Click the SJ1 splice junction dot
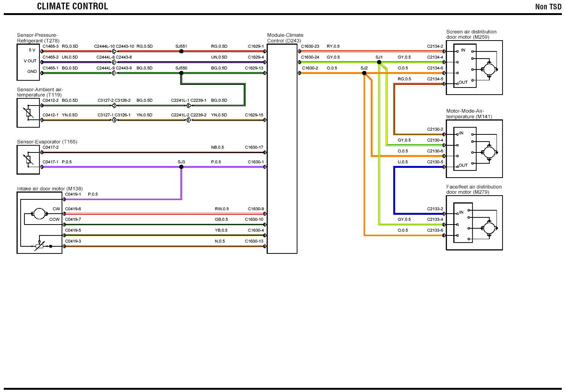 coord(379,62)
